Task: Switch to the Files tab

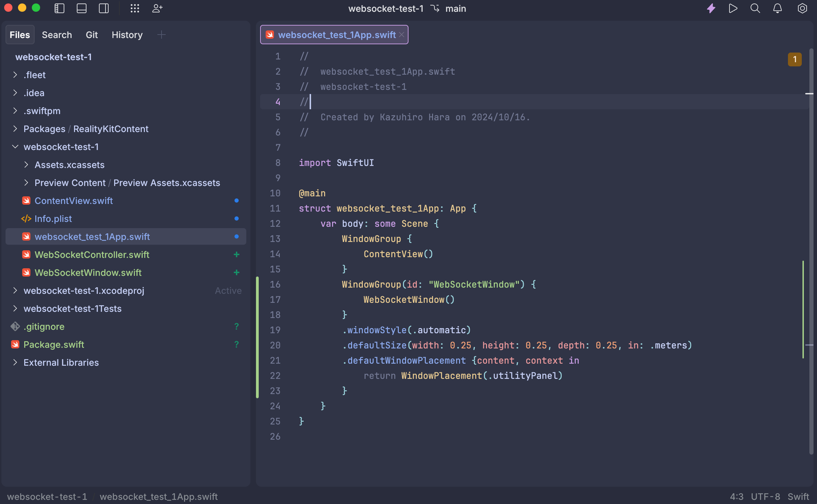Action: (x=20, y=35)
